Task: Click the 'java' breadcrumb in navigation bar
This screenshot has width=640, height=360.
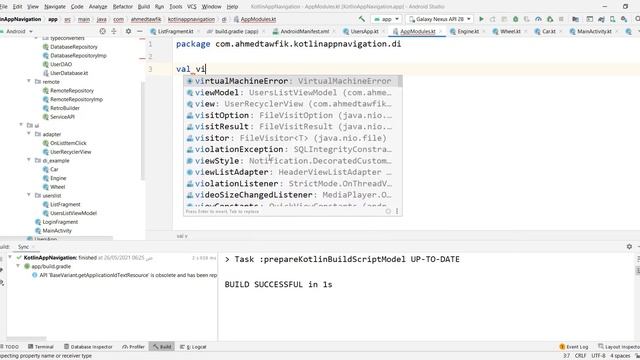Action: (x=102, y=19)
